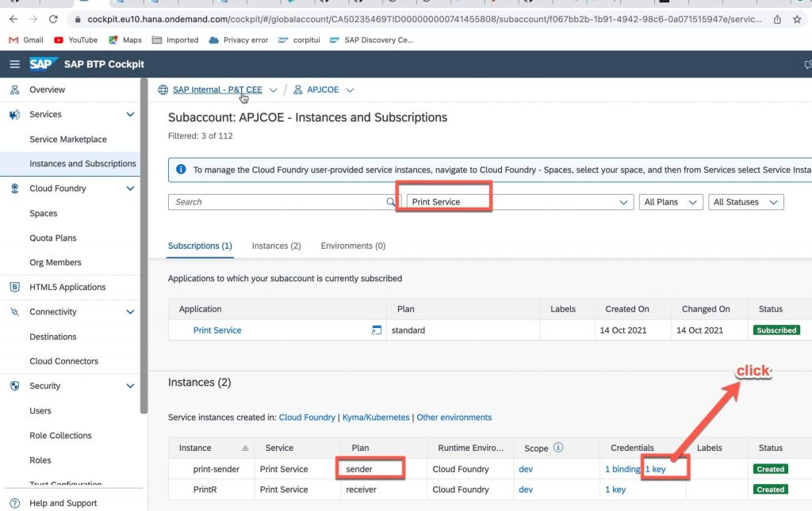812x511 pixels.
Task: Click the share page icon in address bar
Action: [x=777, y=19]
